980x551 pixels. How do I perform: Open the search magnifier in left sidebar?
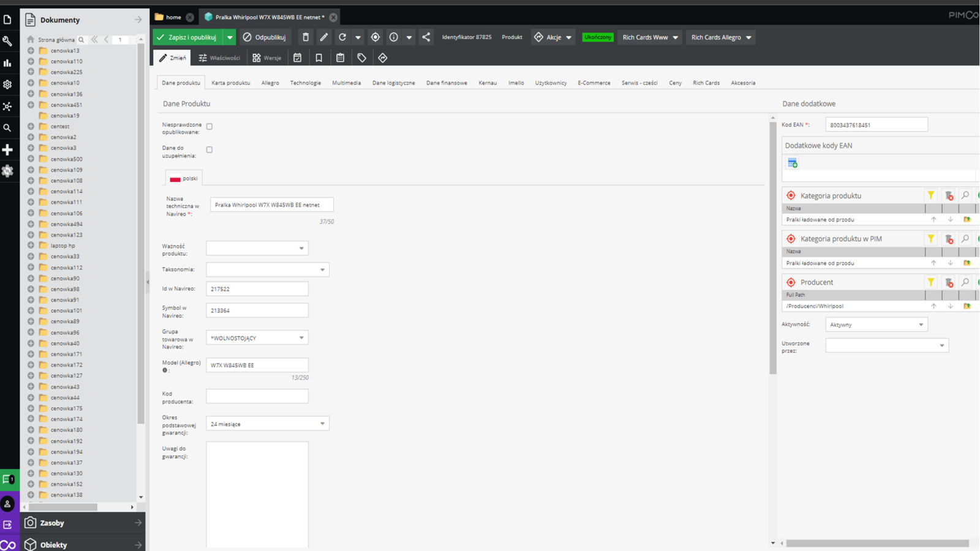pos(7,128)
